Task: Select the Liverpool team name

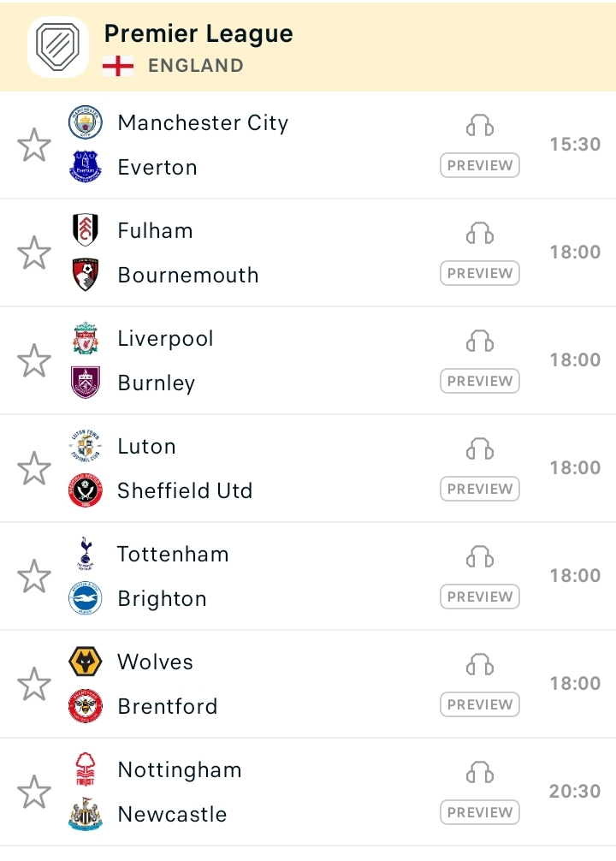Action: click(165, 338)
